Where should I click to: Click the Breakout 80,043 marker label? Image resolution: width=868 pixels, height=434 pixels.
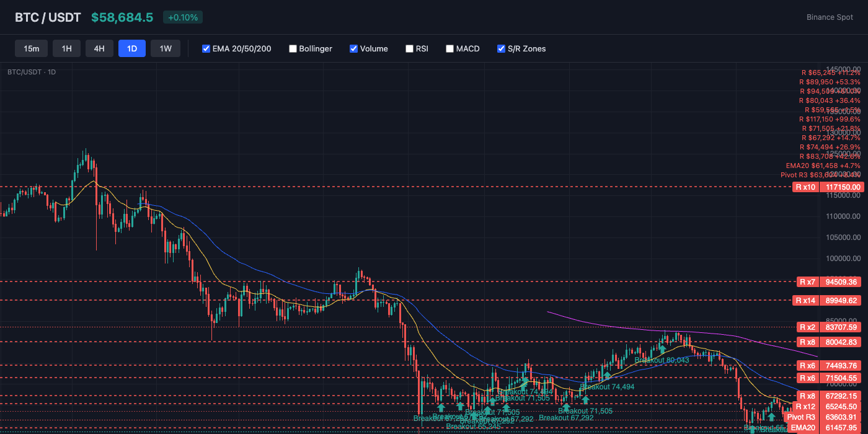click(662, 360)
